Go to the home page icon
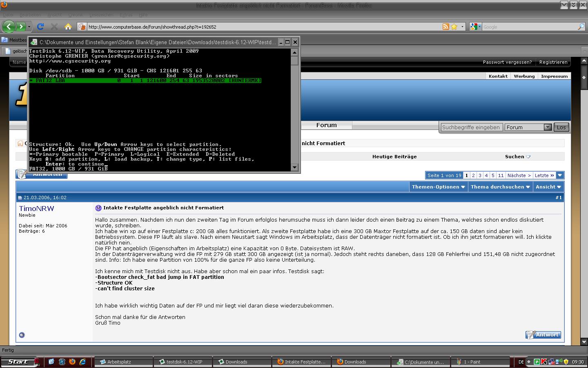The image size is (588, 368). pos(68,27)
